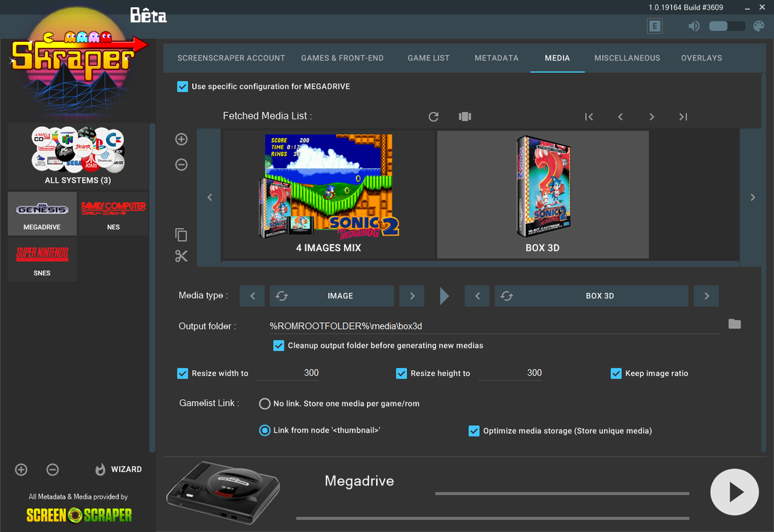This screenshot has width=774, height=532.
Task: Click the E icon in top bar
Action: (x=655, y=26)
